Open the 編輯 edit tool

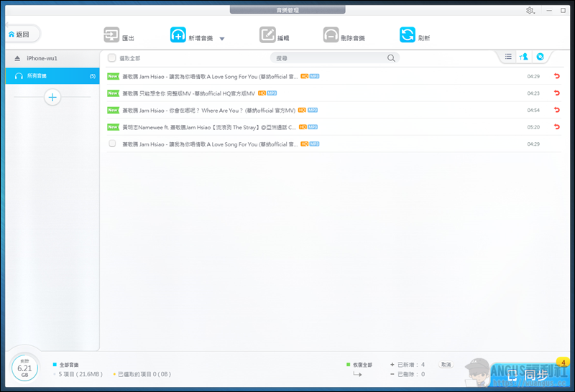pyautogui.click(x=267, y=36)
